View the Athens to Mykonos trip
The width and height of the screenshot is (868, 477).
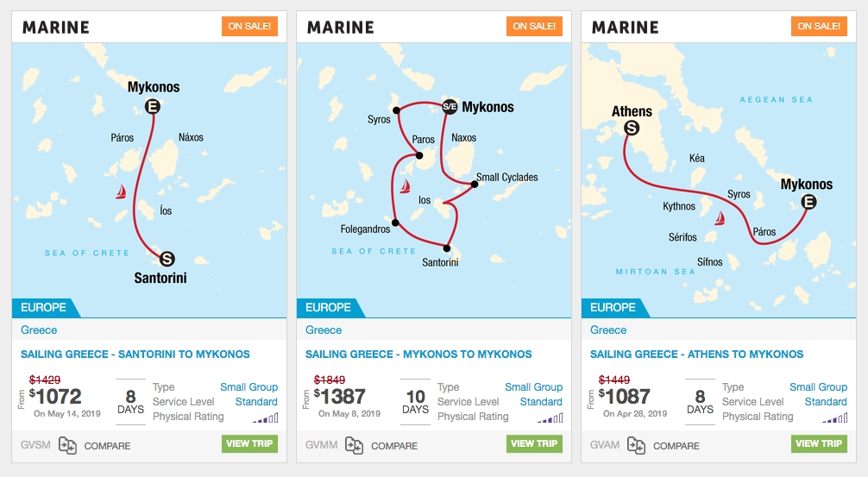click(x=819, y=444)
